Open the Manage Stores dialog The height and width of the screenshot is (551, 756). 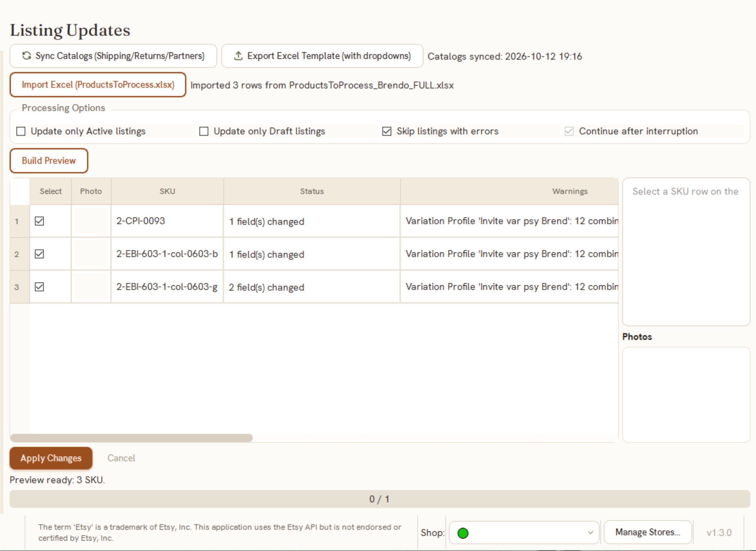point(648,532)
